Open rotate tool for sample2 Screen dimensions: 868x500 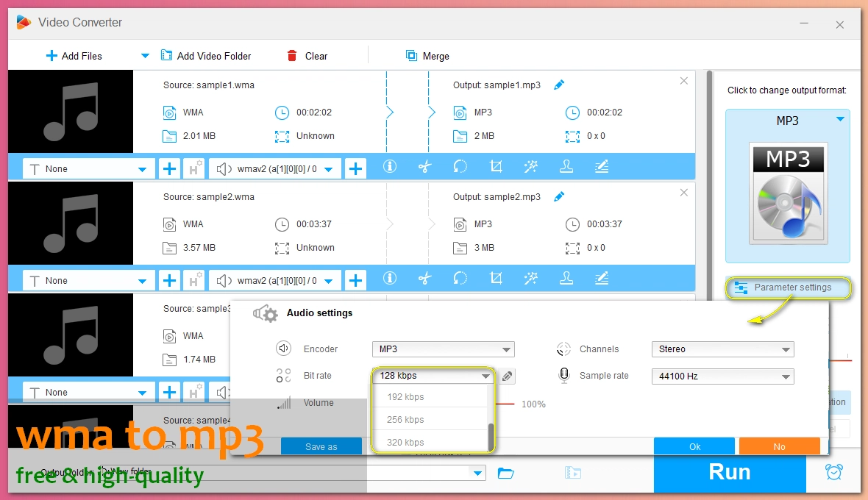pyautogui.click(x=460, y=278)
